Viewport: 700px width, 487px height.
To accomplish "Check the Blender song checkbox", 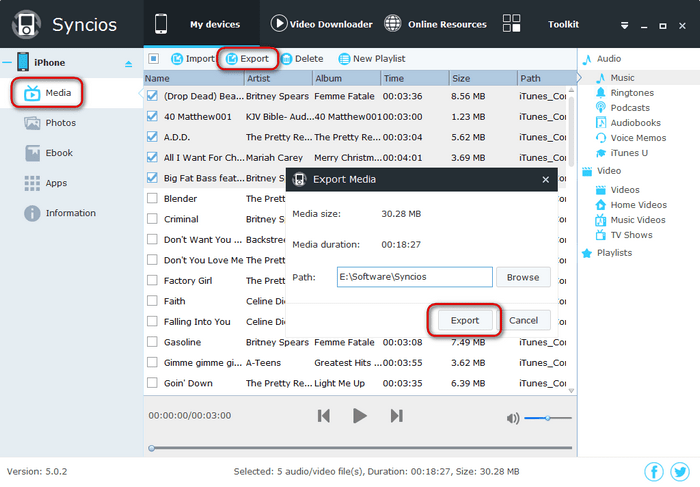I will pos(152,198).
